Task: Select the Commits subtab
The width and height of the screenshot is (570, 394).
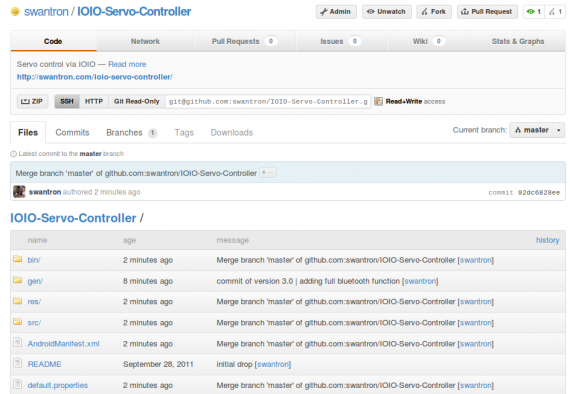Action: click(x=72, y=133)
